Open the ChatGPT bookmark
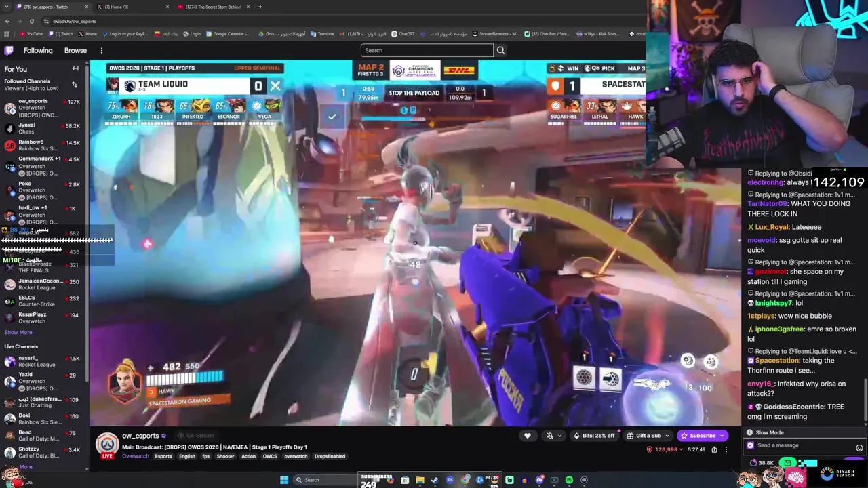Image resolution: width=868 pixels, height=488 pixels. tap(403, 34)
